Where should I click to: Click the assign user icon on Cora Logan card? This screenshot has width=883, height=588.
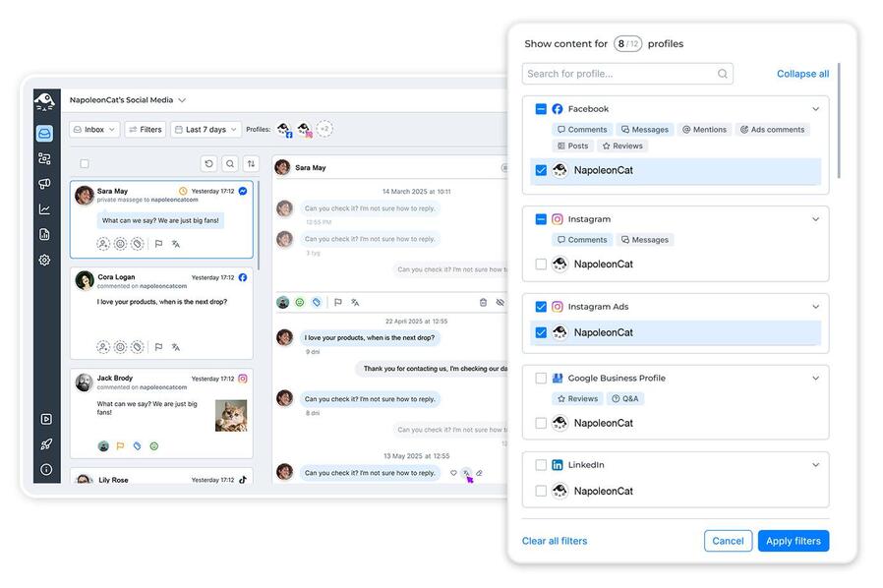point(103,347)
